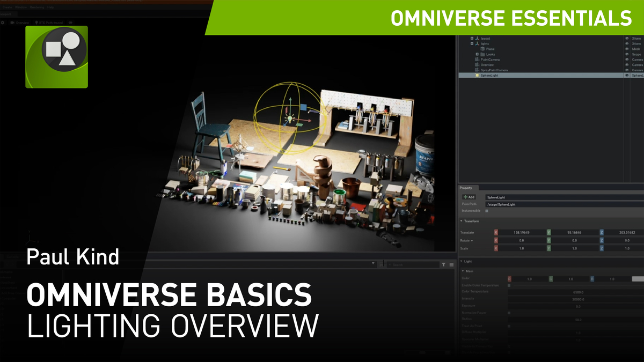Open viewport settings gear icon
Screen dimensions: 644x362
coord(3,23)
